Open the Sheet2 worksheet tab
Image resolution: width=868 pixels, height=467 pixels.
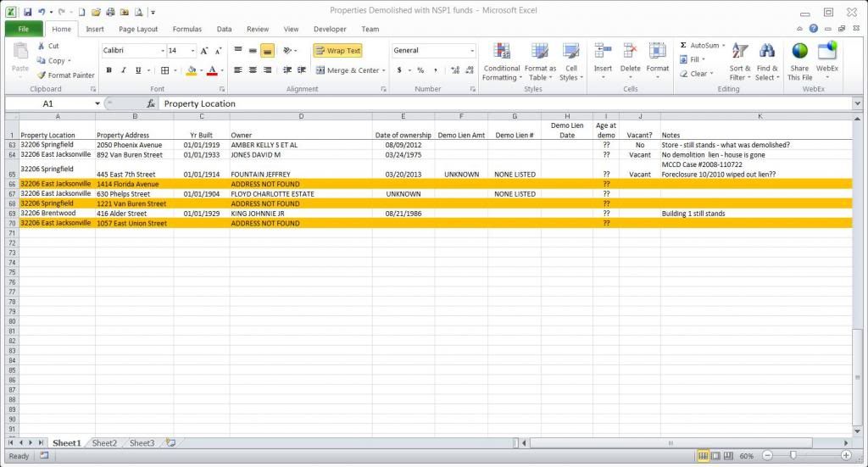[x=104, y=442]
